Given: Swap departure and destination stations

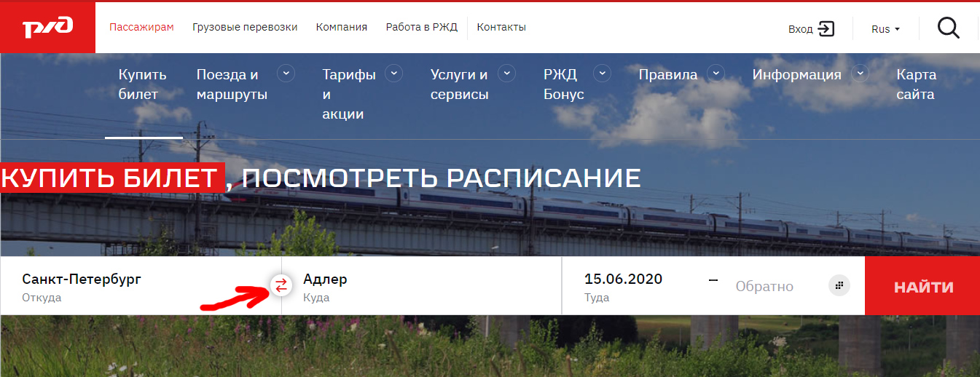Looking at the screenshot, I should (x=281, y=286).
